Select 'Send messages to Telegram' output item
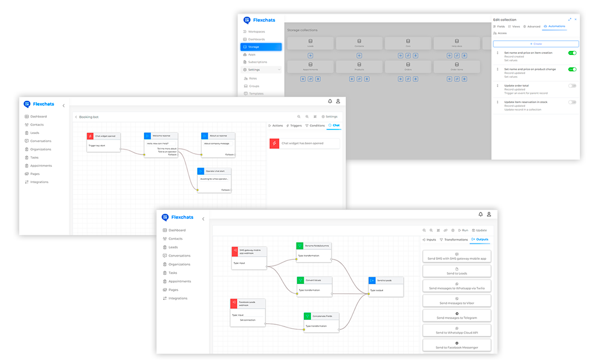594x364 pixels. 457,315
